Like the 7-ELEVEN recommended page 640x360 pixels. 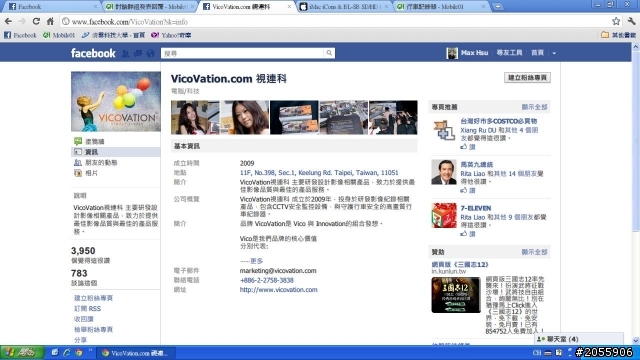pyautogui.click(x=468, y=234)
